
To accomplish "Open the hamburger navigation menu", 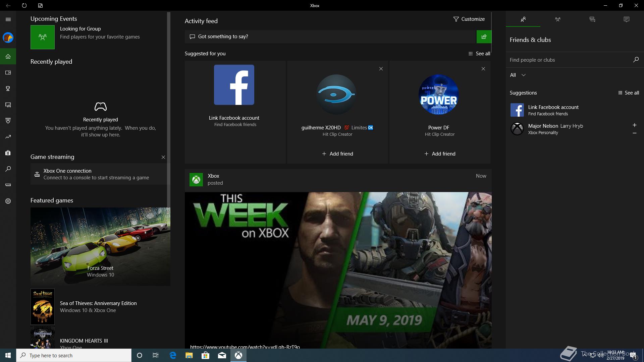I will (8, 19).
